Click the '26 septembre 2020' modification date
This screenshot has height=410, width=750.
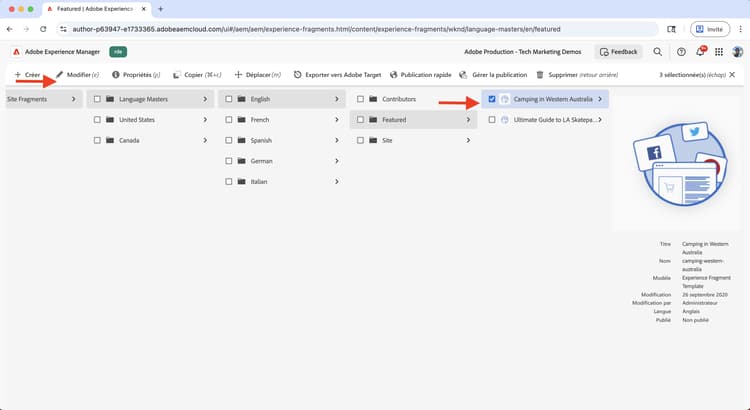click(x=705, y=295)
